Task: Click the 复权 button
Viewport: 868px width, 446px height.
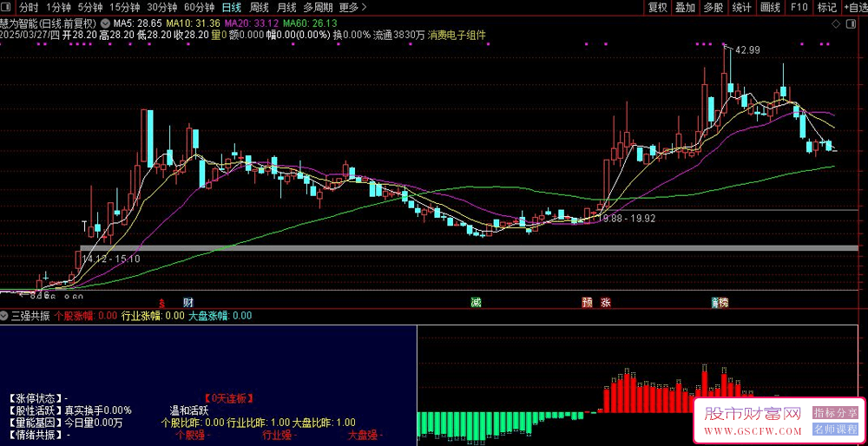Action: click(658, 8)
